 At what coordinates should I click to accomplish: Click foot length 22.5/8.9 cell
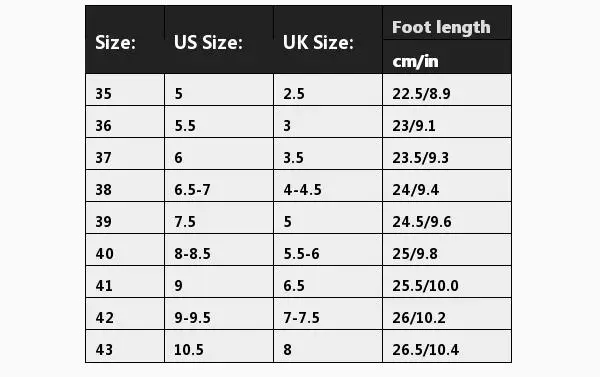pyautogui.click(x=447, y=90)
